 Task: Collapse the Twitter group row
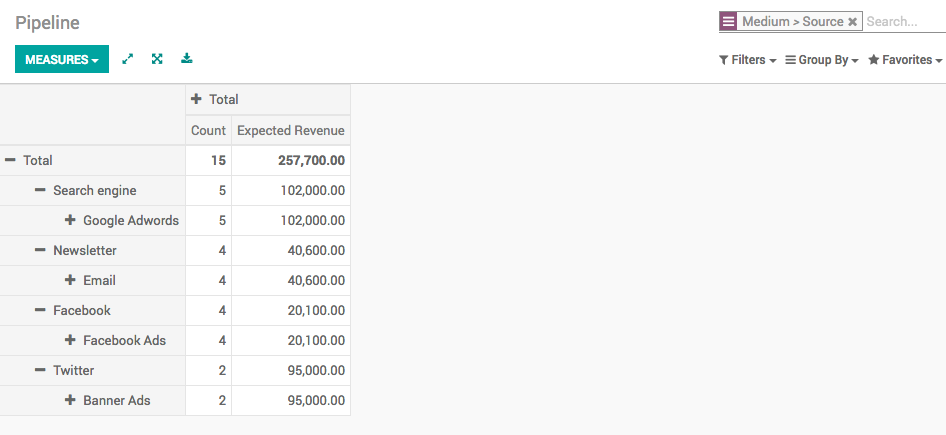coord(41,370)
